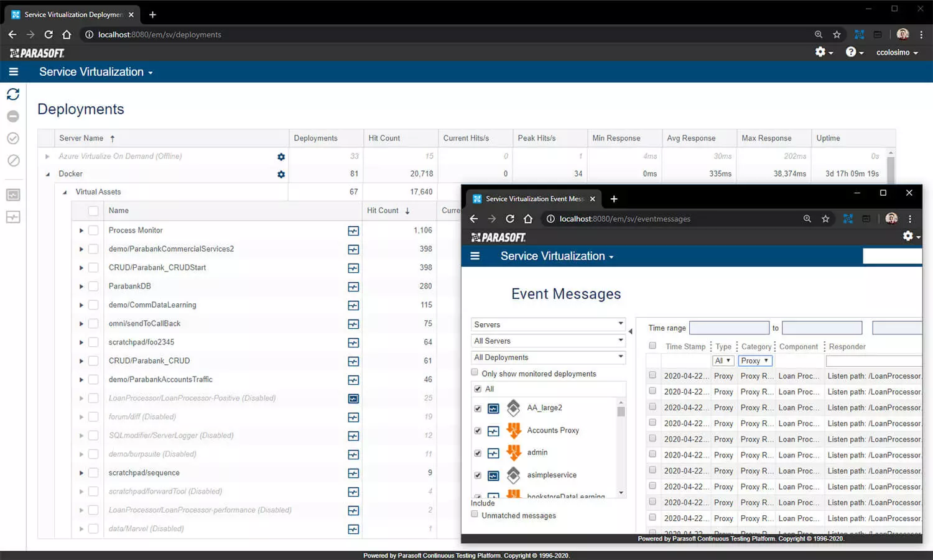Click scroll-down arrow in deployments checklist
This screenshot has height=560, width=933.
(621, 493)
